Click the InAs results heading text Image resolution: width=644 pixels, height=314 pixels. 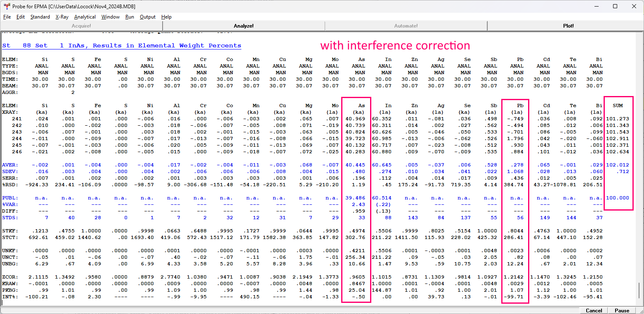point(122,46)
